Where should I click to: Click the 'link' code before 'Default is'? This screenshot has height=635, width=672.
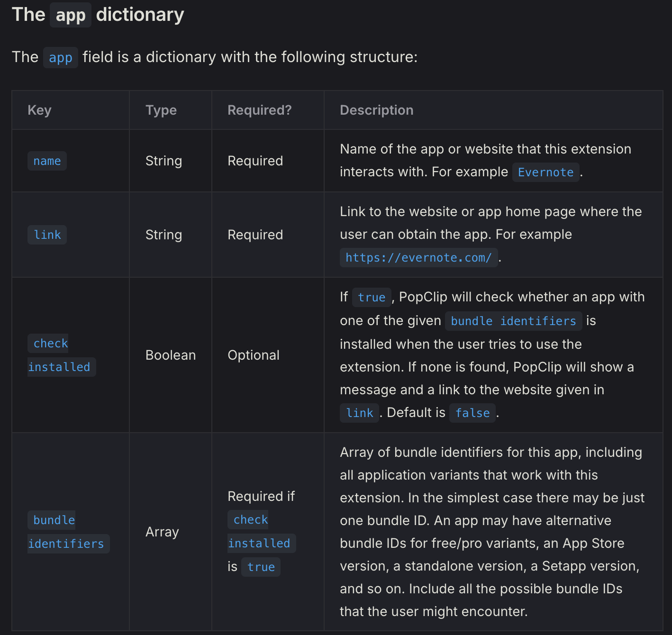point(359,413)
